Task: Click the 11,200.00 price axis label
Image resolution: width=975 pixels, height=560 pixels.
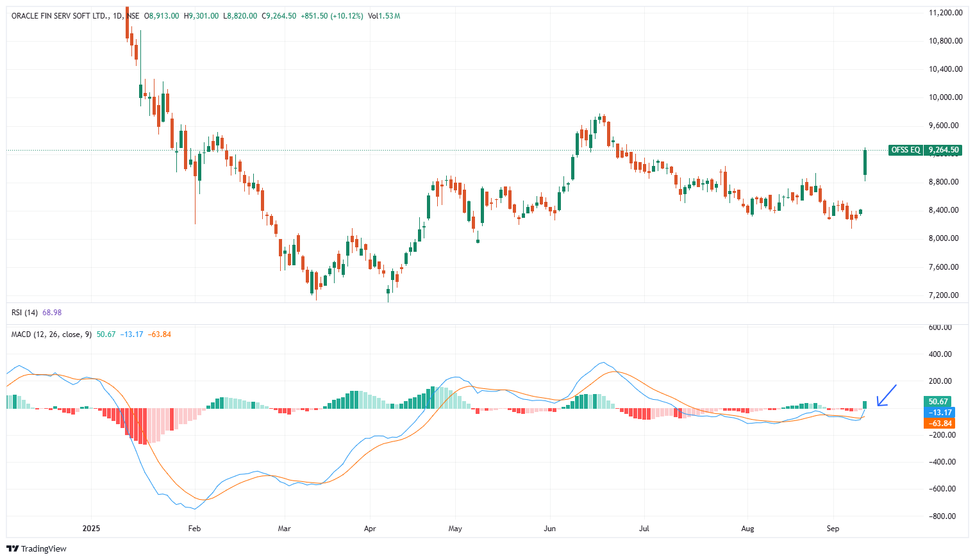Action: (x=946, y=13)
